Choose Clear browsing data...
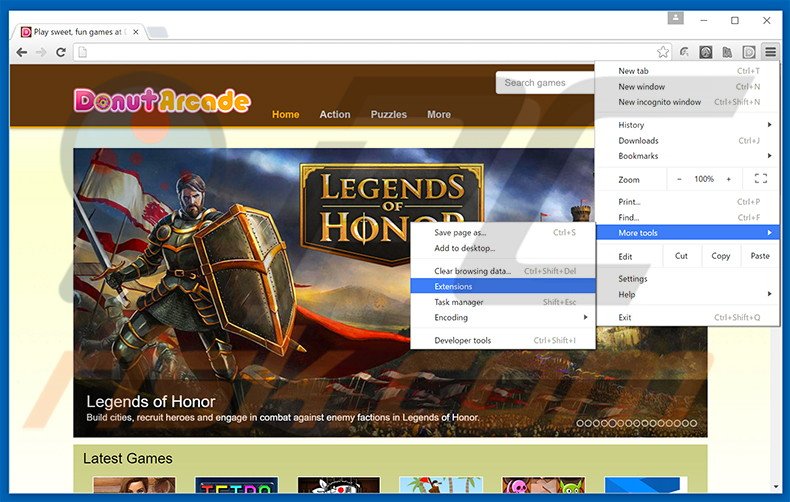790x502 pixels. tap(503, 271)
